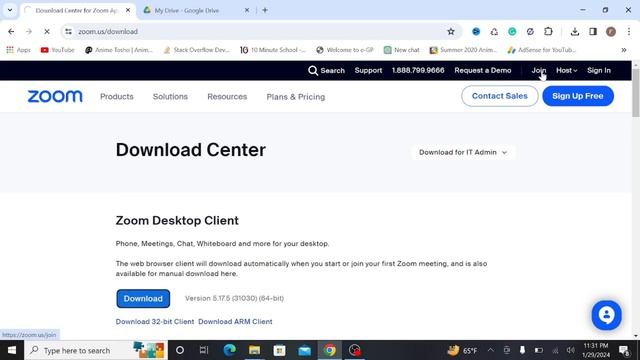Open the AdSense for YouTube bookmark
This screenshot has height=360, width=640.
point(542,50)
